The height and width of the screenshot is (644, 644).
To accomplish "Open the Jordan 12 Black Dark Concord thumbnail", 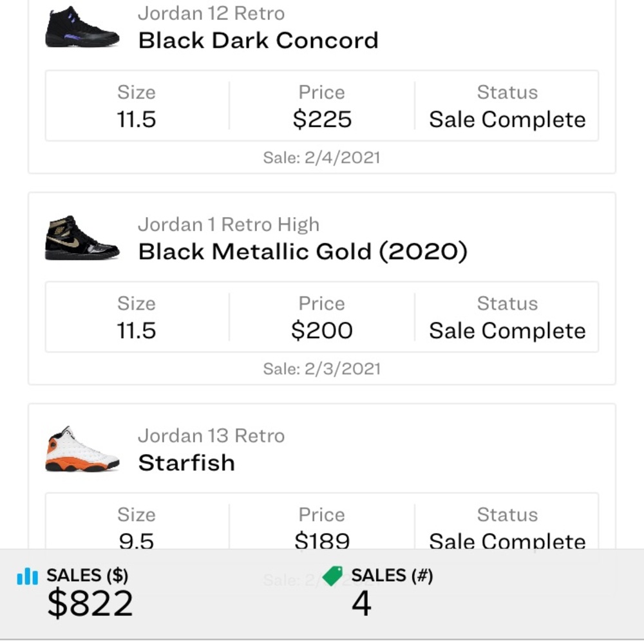I will point(82,27).
